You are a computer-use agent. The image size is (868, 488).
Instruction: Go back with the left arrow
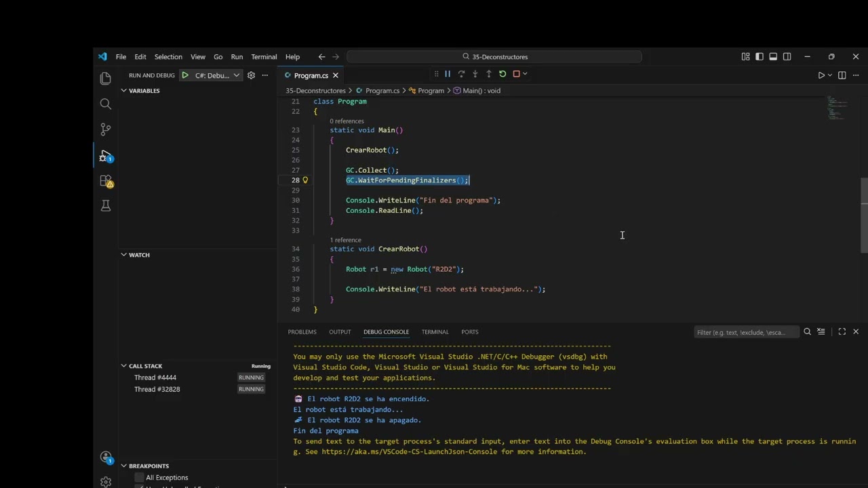click(x=321, y=57)
